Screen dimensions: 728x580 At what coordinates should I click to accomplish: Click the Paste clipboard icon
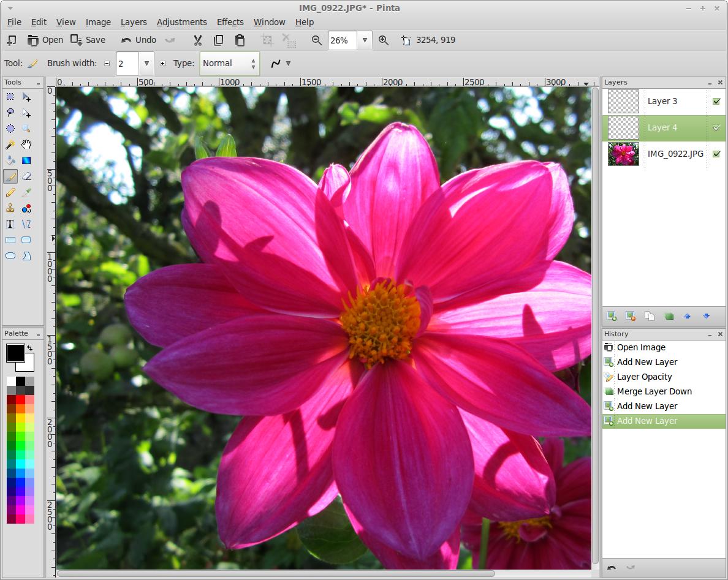pos(240,40)
